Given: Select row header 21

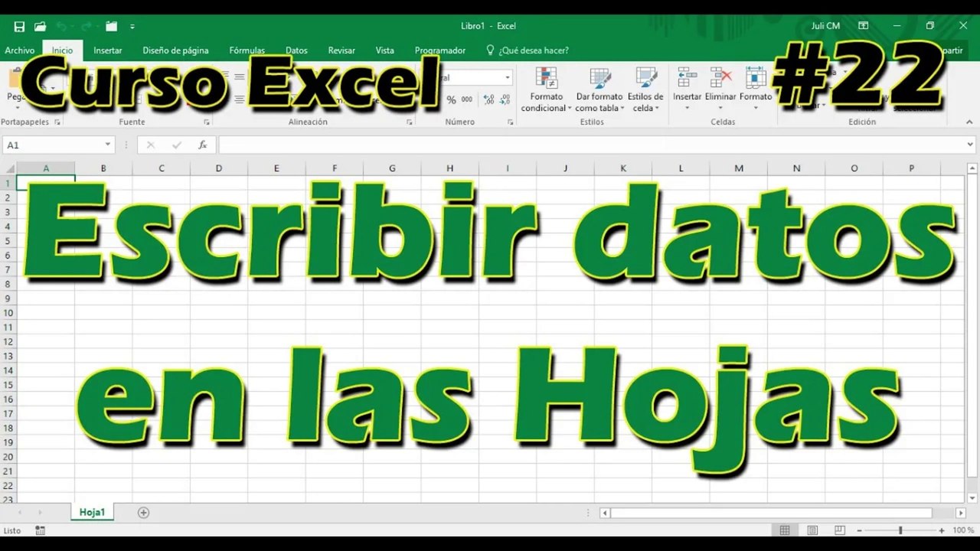Looking at the screenshot, I should pos(8,471).
